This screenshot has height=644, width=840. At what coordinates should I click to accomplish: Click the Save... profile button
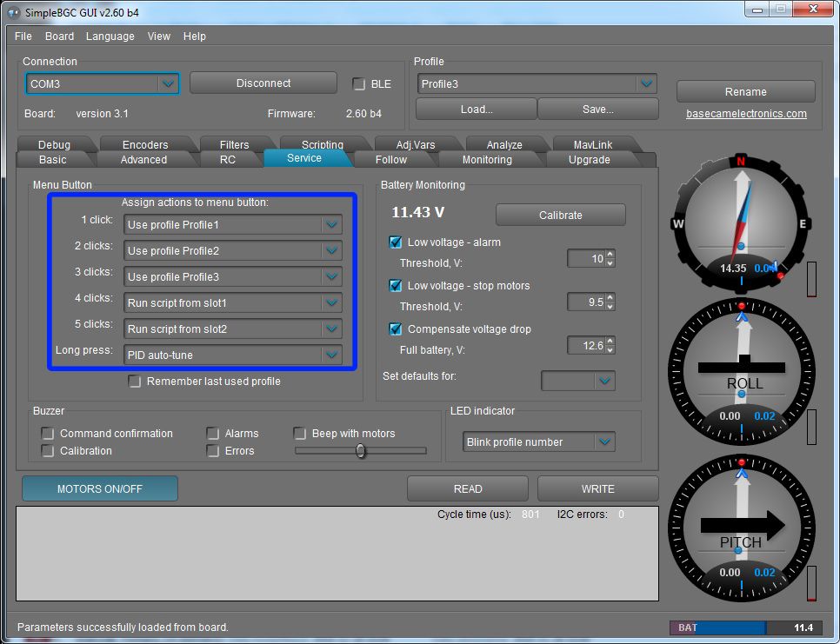click(598, 110)
